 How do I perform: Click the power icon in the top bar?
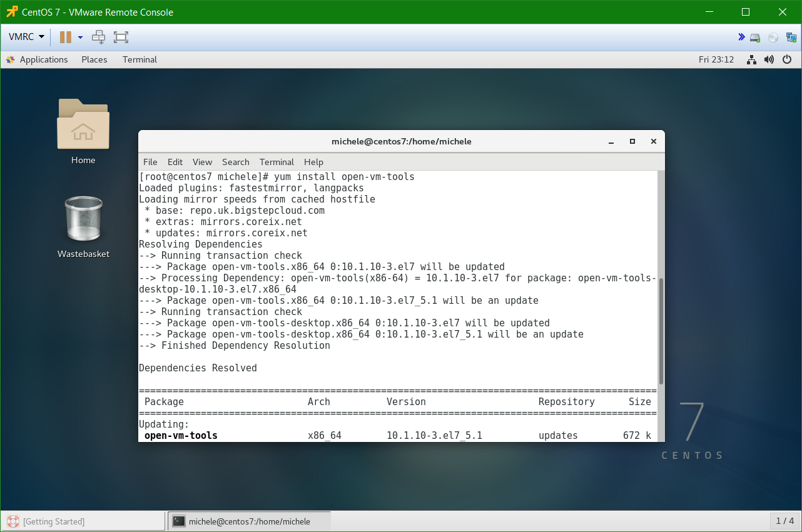click(787, 59)
